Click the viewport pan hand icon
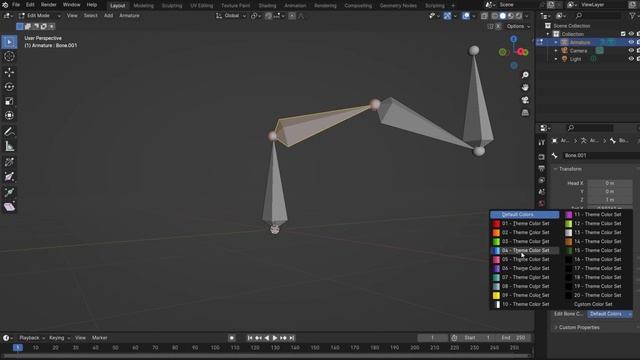Viewport: 640px width, 360px height. [x=525, y=87]
